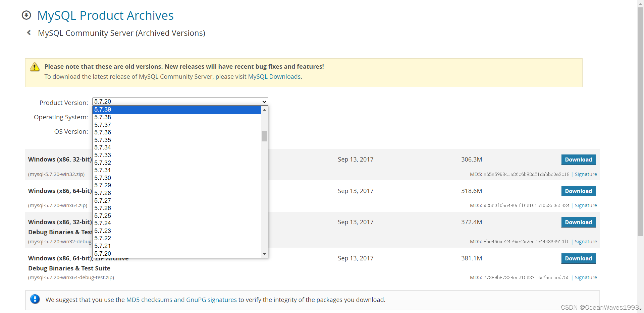Click the yellow warning triangle icon
644x313 pixels.
pyautogui.click(x=35, y=67)
